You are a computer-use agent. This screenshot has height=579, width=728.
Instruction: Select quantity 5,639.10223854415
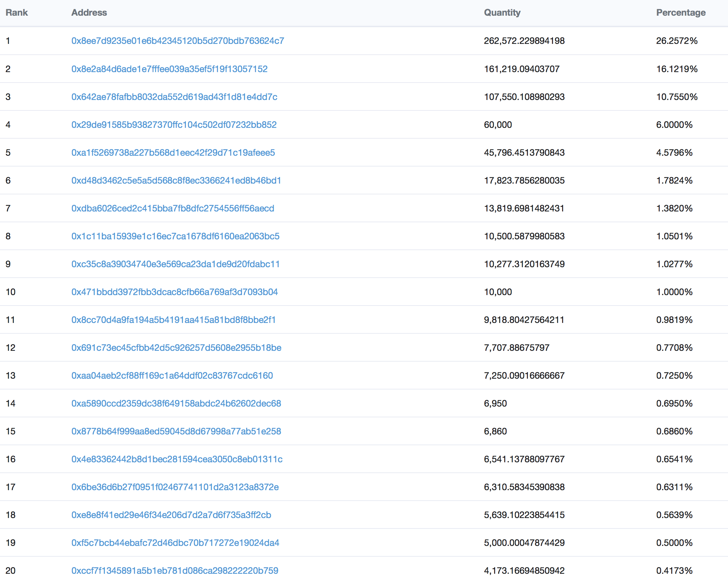click(524, 515)
